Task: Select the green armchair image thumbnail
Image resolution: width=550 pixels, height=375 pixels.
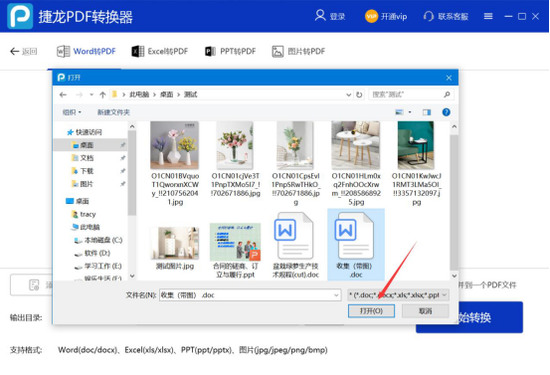Action: tap(416, 145)
